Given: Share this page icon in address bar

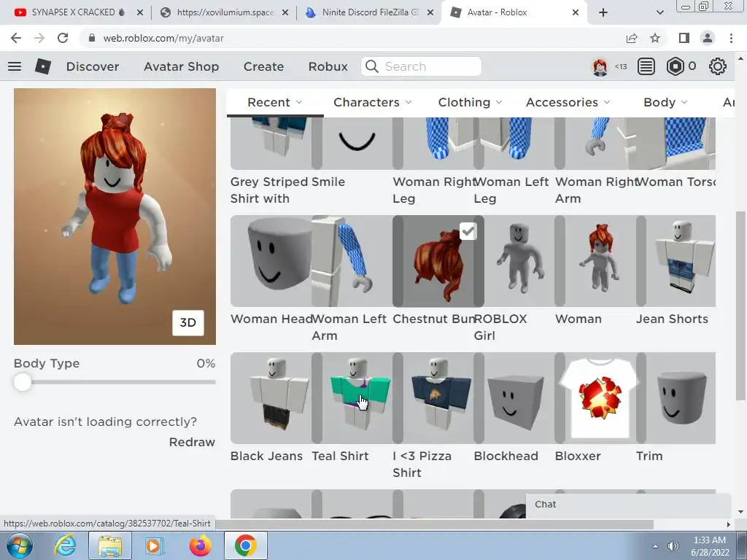Looking at the screenshot, I should (632, 38).
